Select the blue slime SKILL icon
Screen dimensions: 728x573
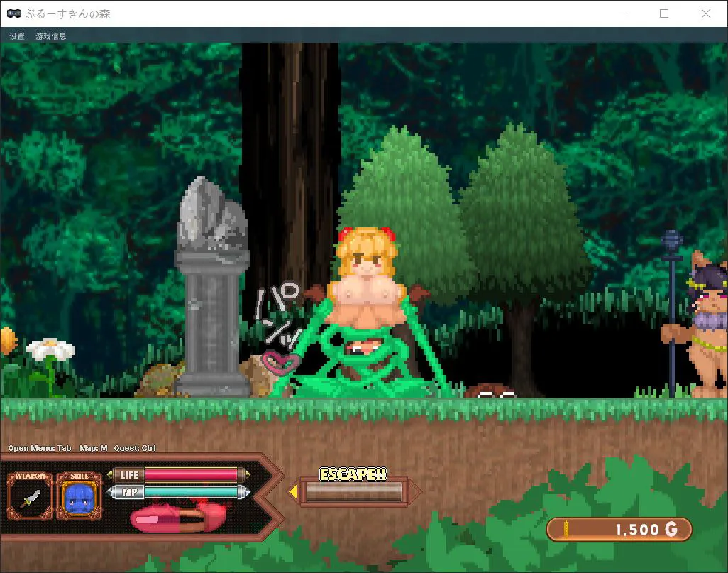(x=79, y=498)
